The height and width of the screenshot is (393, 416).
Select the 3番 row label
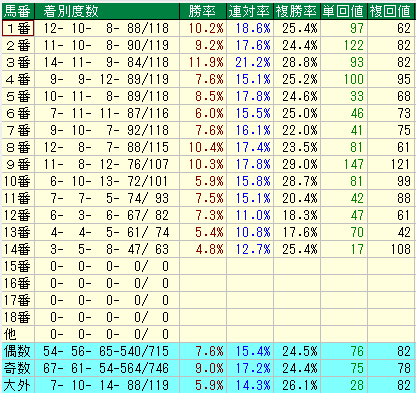(x=18, y=62)
